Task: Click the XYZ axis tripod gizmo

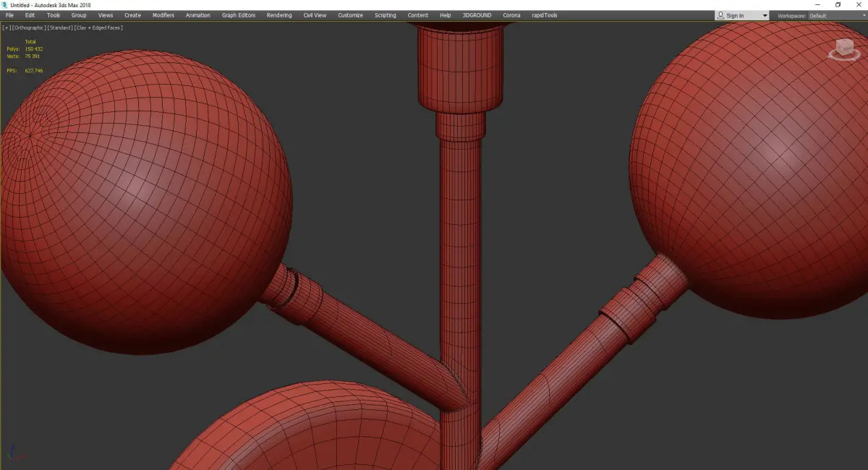Action: 16,452
